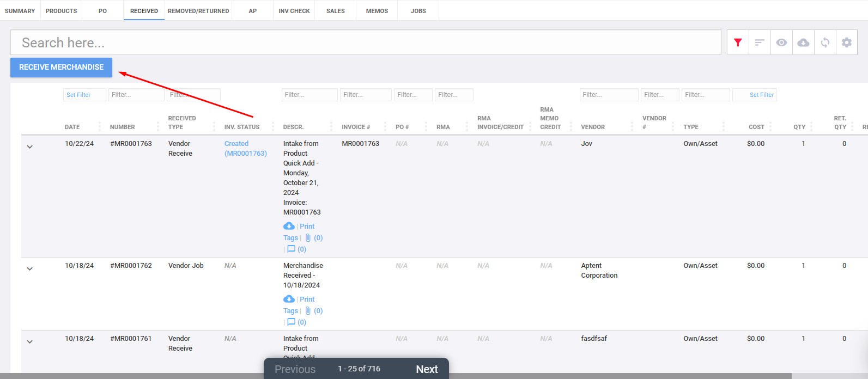The image size is (868, 379).
Task: Open the PO tab
Action: coord(102,11)
